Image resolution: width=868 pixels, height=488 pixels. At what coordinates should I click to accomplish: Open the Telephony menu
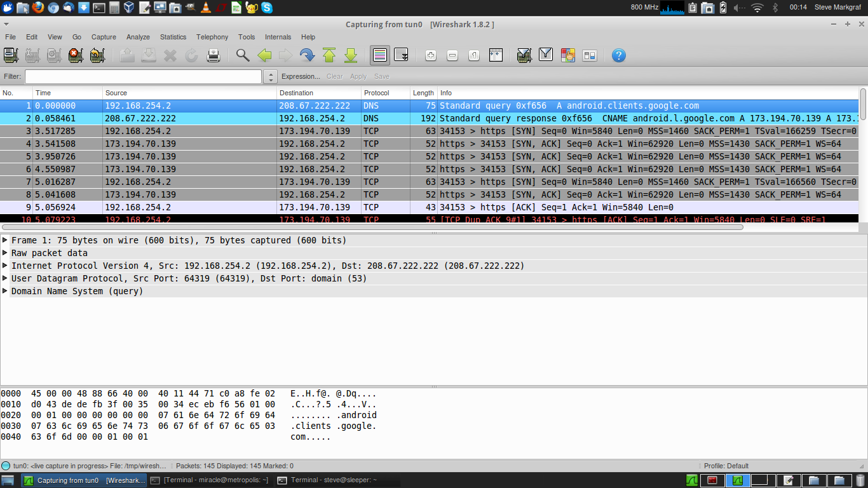[x=212, y=37]
